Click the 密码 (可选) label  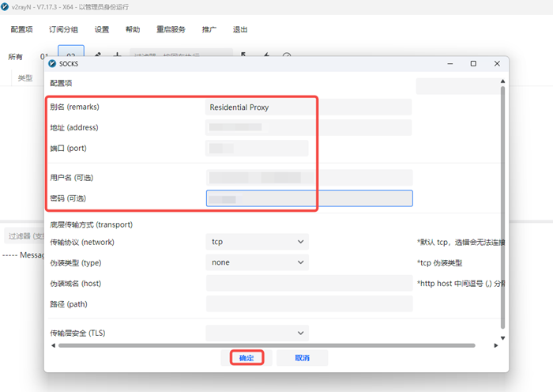pos(68,198)
